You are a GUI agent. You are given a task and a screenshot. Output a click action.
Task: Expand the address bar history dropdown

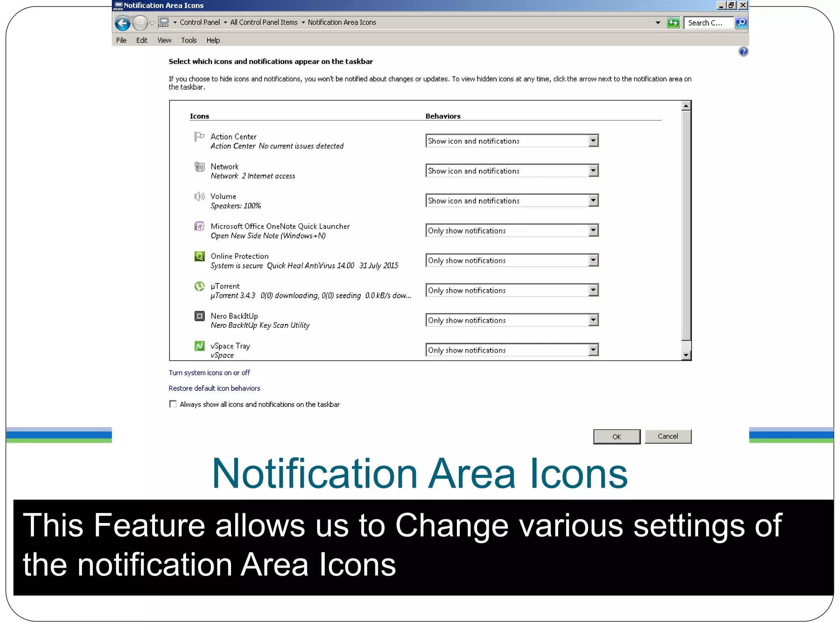(x=658, y=23)
